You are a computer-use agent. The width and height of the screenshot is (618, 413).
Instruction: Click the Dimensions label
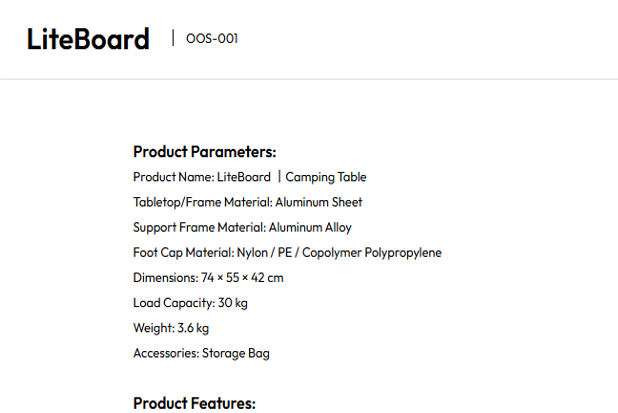click(165, 277)
